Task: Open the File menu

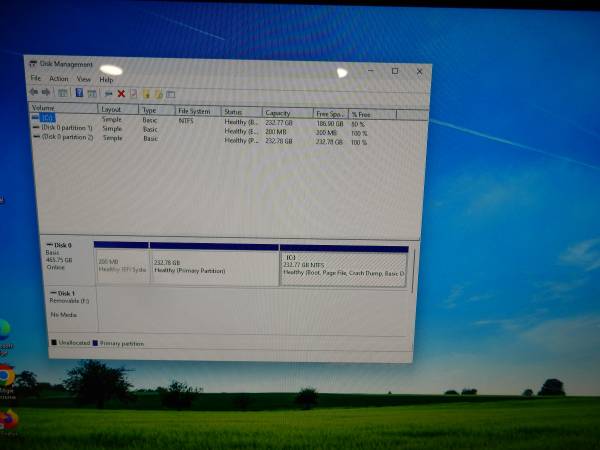Action: [36, 79]
